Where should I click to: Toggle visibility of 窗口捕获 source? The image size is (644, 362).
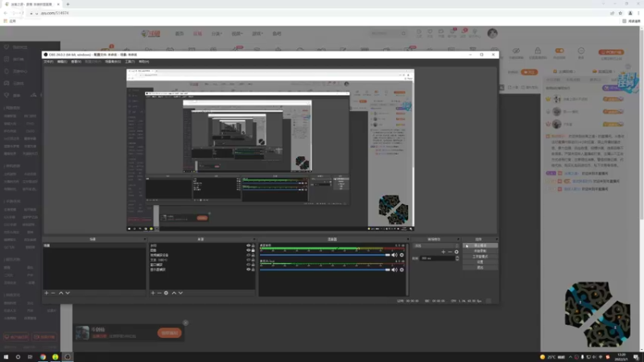tap(248, 265)
